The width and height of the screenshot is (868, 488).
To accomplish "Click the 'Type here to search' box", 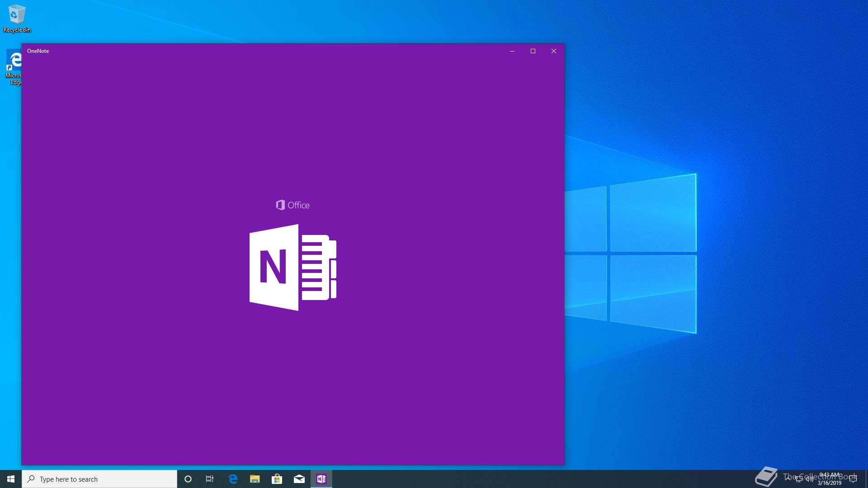I will (x=99, y=479).
